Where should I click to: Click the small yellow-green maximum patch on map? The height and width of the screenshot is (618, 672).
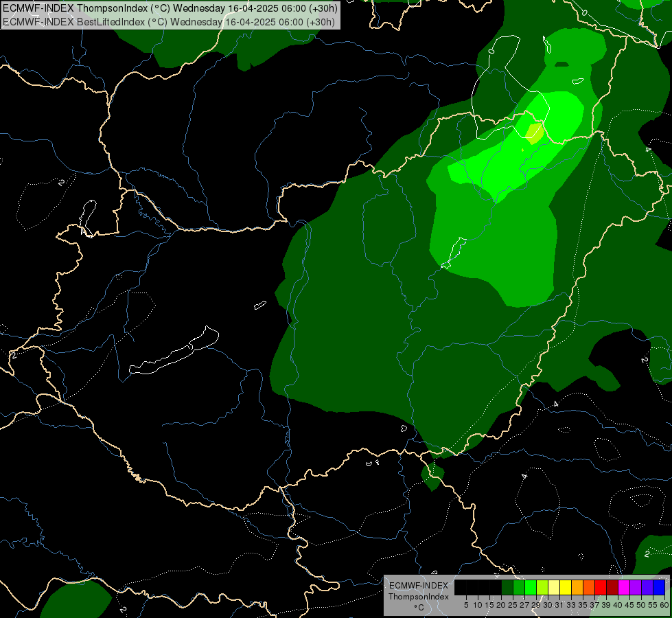[535, 133]
